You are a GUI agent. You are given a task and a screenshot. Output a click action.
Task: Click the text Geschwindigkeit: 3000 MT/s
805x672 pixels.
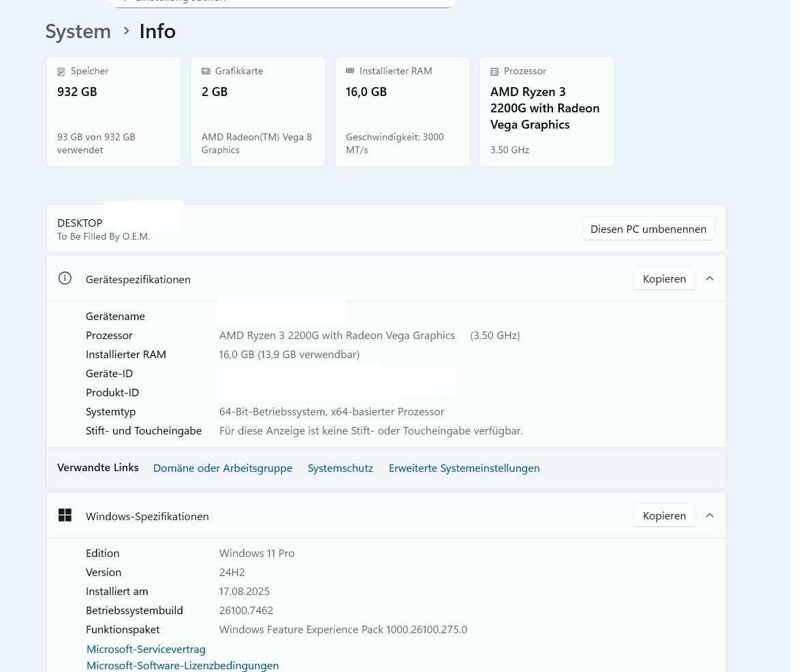point(395,143)
